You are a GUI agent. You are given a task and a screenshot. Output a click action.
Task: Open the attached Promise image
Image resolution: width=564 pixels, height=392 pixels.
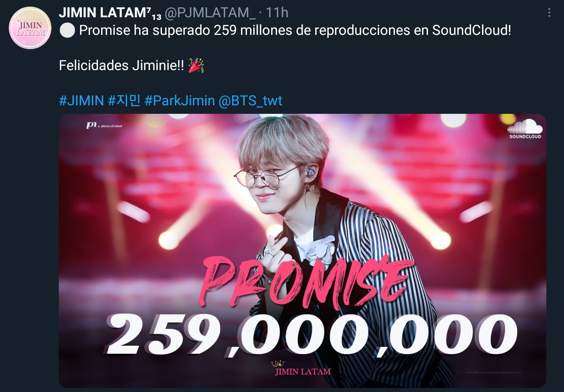[x=302, y=251]
